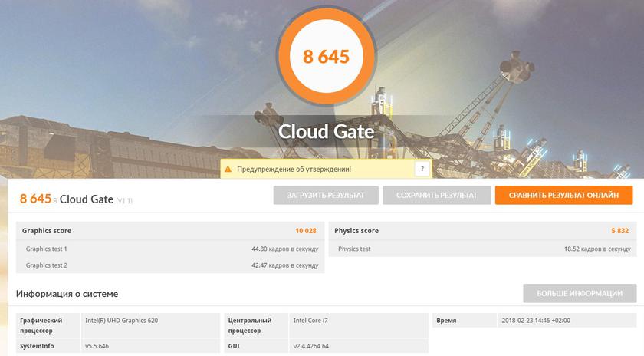This screenshot has width=644, height=356.
Task: Click the Информация о системе section heading
Action: 67,294
